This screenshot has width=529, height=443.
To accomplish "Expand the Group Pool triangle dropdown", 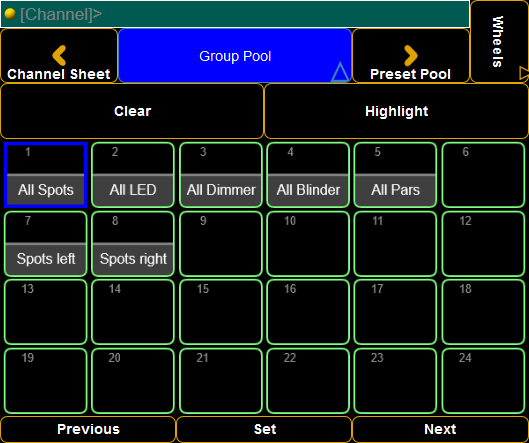I will click(x=339, y=72).
